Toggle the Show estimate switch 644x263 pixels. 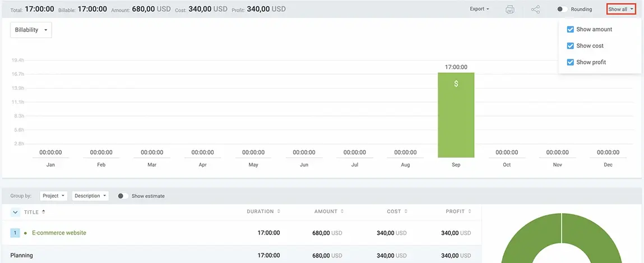pos(123,196)
